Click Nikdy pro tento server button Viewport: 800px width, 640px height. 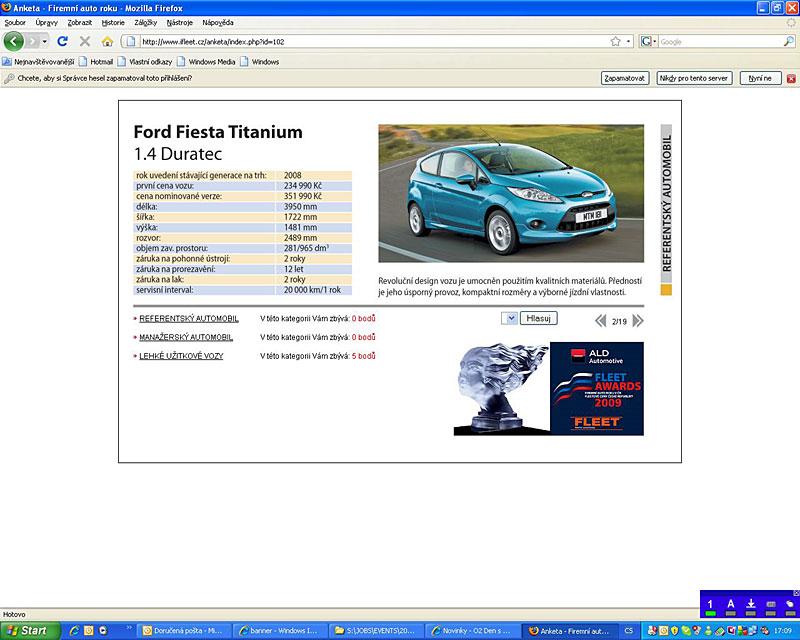(x=694, y=78)
